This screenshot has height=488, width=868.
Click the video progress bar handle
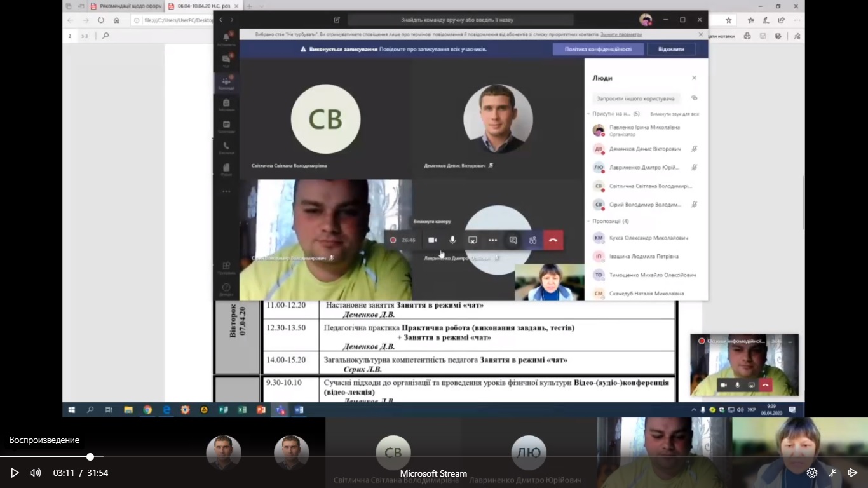(x=90, y=457)
